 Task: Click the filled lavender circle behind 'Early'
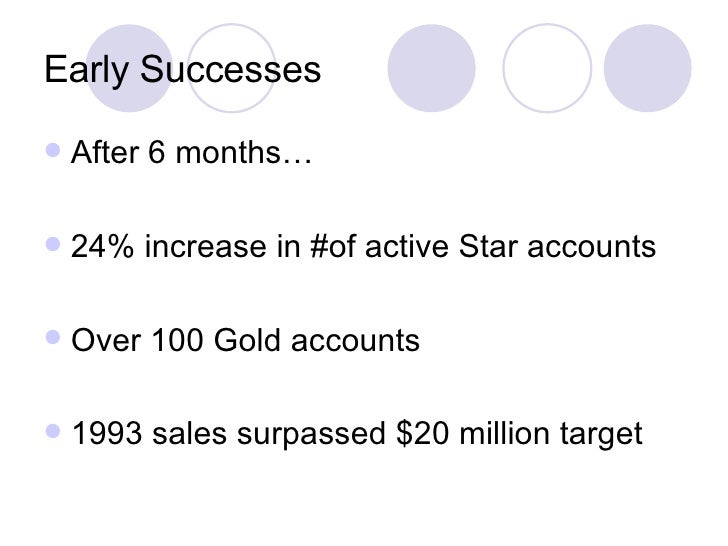(130, 68)
